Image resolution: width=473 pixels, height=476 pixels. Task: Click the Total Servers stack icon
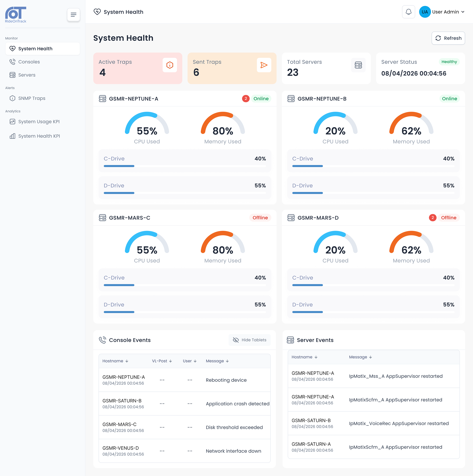point(358,65)
